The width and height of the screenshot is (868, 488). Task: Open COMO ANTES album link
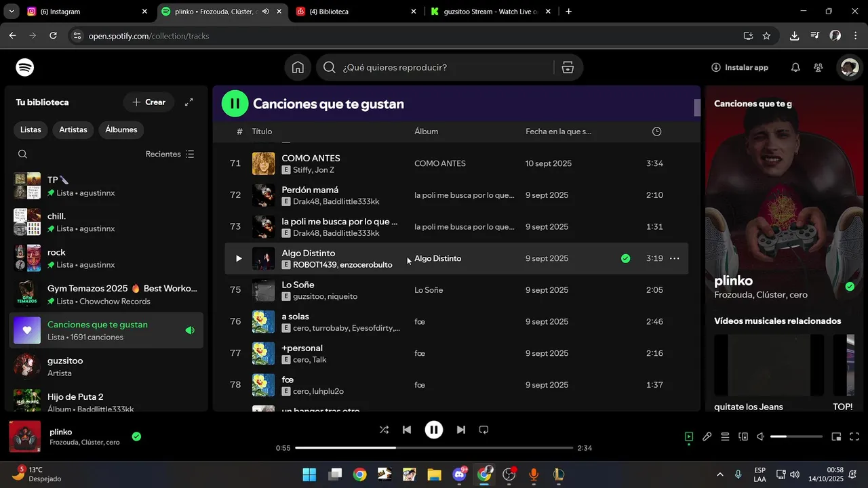(x=440, y=163)
